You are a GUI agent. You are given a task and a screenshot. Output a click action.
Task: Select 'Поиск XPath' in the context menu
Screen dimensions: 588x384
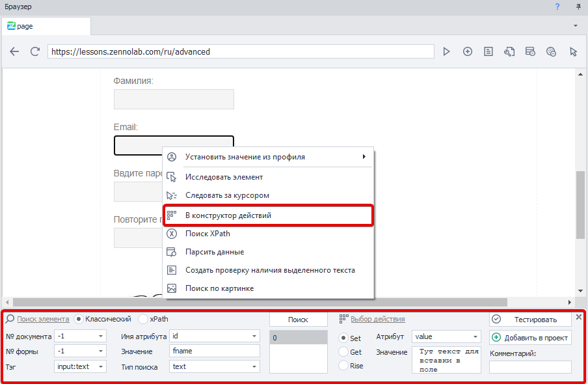207,234
